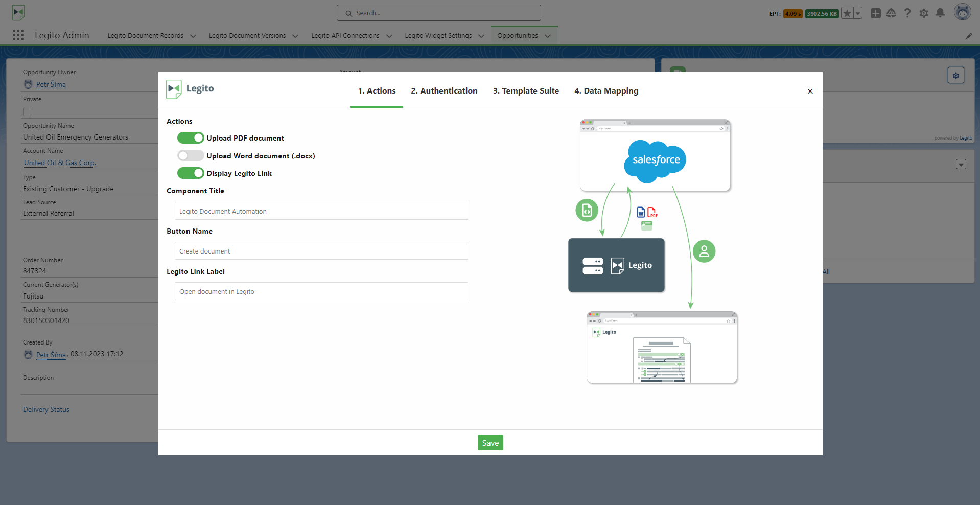Click the green code document icon in diagram
The width and height of the screenshot is (980, 505).
coord(587,210)
